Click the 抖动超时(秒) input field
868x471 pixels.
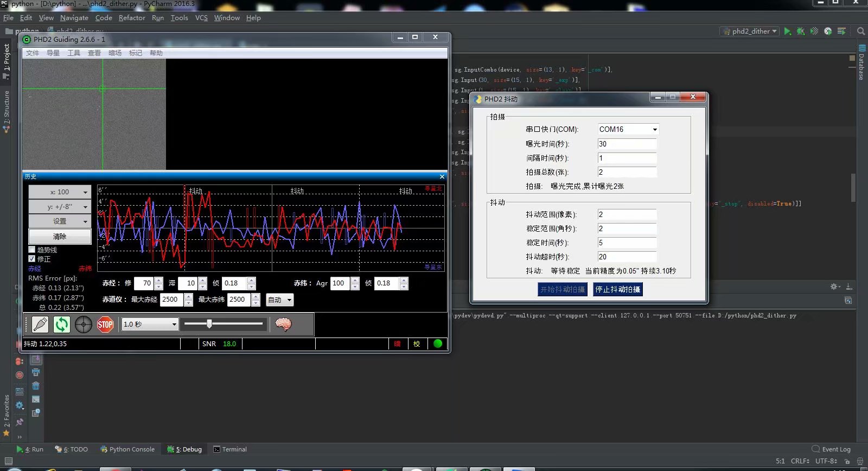tap(627, 257)
